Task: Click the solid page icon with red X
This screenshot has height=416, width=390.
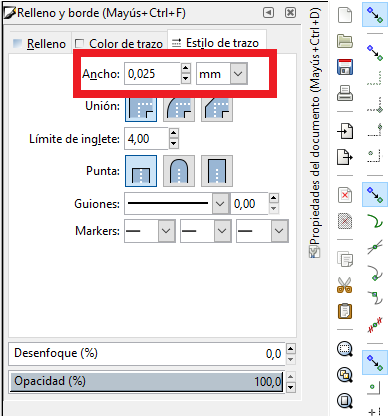Action: (345, 195)
